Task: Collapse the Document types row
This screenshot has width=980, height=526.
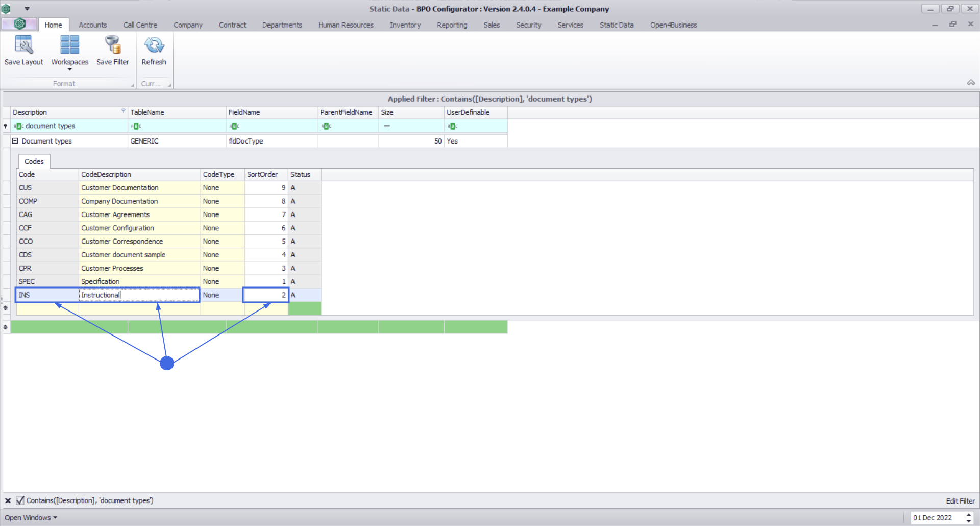Action: point(15,141)
